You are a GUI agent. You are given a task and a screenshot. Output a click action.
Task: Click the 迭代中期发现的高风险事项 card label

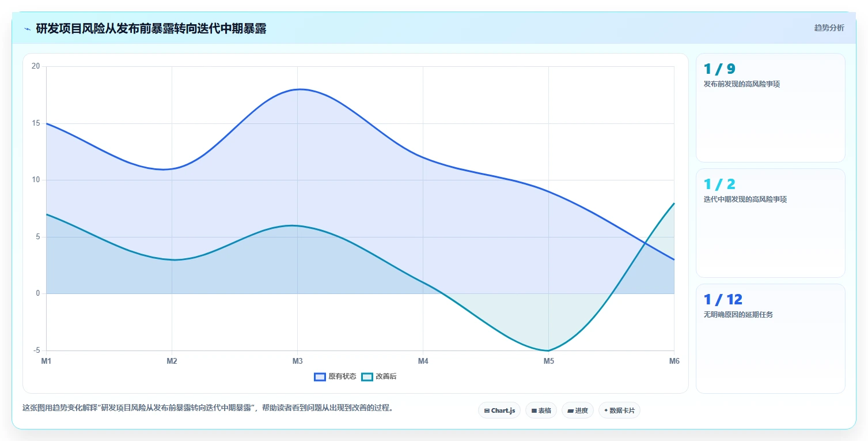(x=745, y=199)
